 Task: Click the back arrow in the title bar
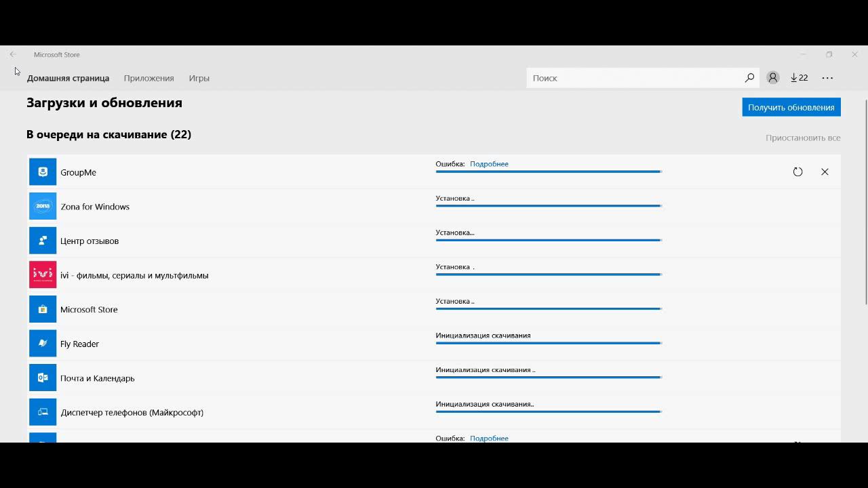coord(12,54)
